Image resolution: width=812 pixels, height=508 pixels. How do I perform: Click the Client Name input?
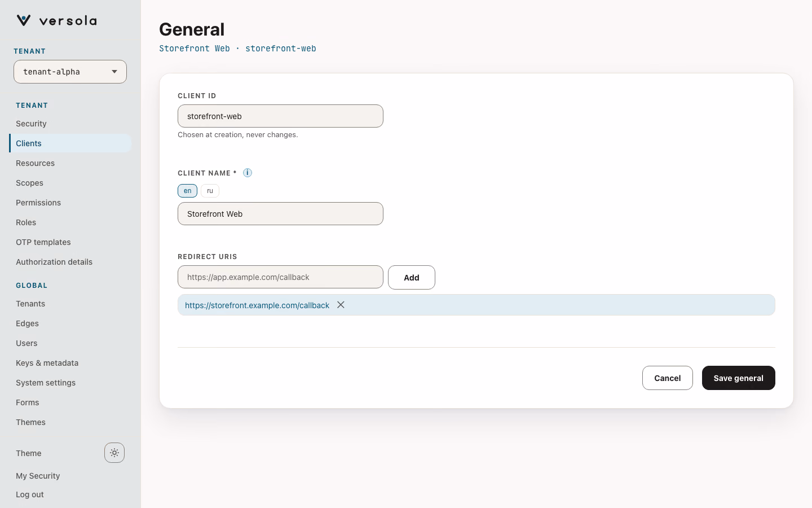(x=280, y=214)
